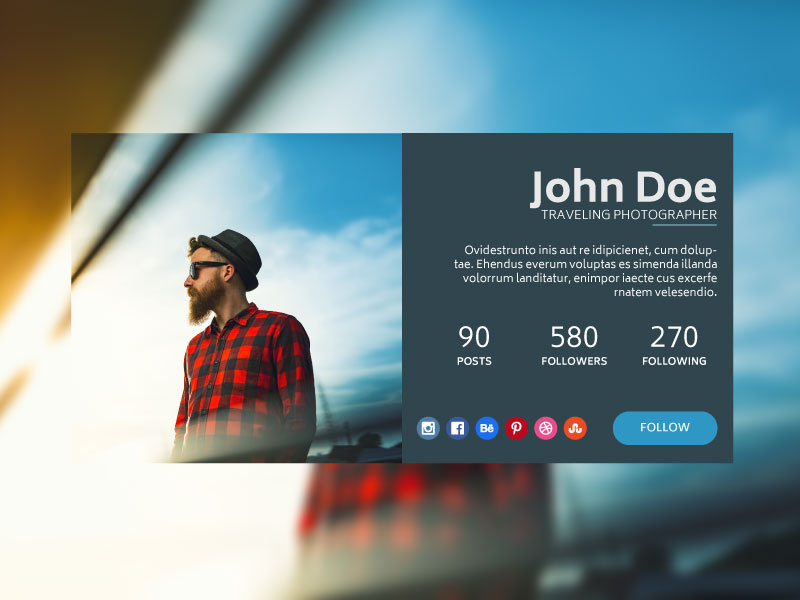Select the orange StumbleUpon circle badge
800x600 pixels.
click(x=574, y=428)
